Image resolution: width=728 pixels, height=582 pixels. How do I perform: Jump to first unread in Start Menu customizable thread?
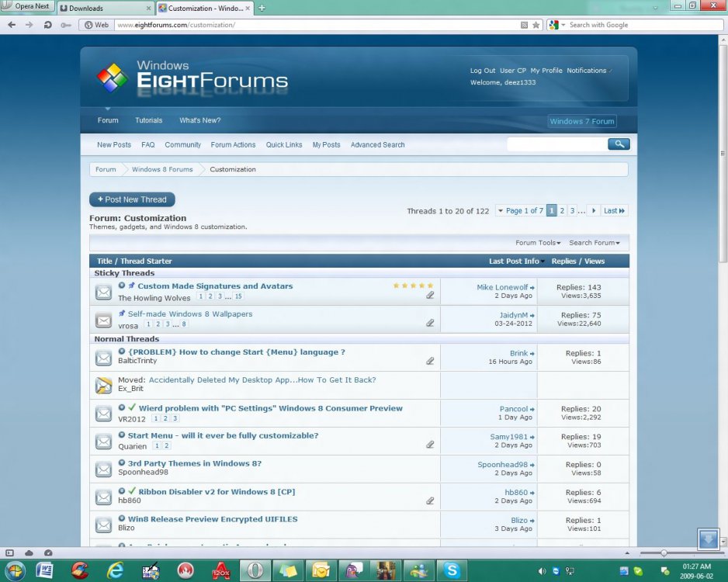click(x=122, y=435)
